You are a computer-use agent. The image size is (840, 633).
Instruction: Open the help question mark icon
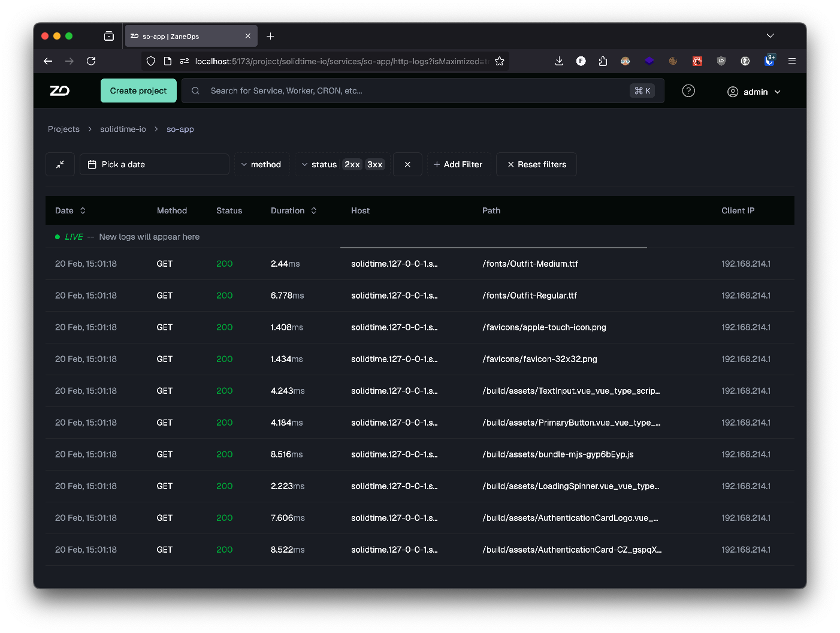point(688,91)
